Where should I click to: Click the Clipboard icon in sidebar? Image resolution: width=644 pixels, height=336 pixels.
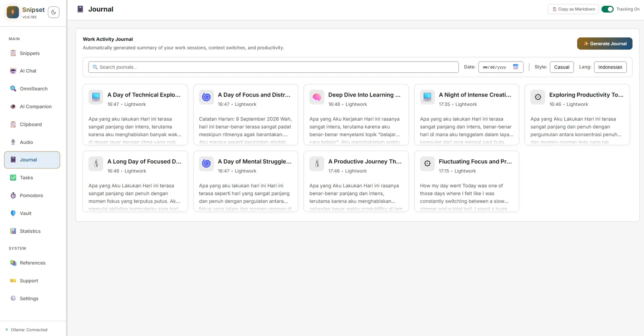tap(13, 124)
